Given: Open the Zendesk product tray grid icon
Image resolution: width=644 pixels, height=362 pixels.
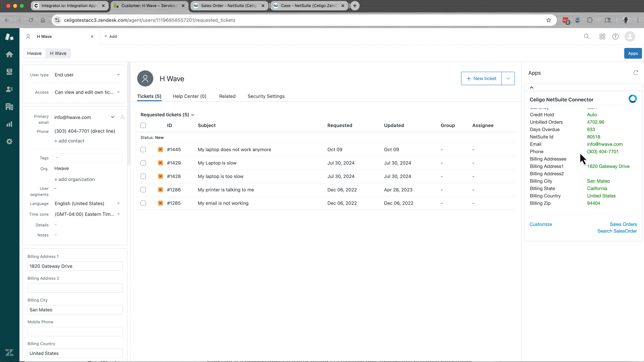Looking at the screenshot, I should pos(602,37).
